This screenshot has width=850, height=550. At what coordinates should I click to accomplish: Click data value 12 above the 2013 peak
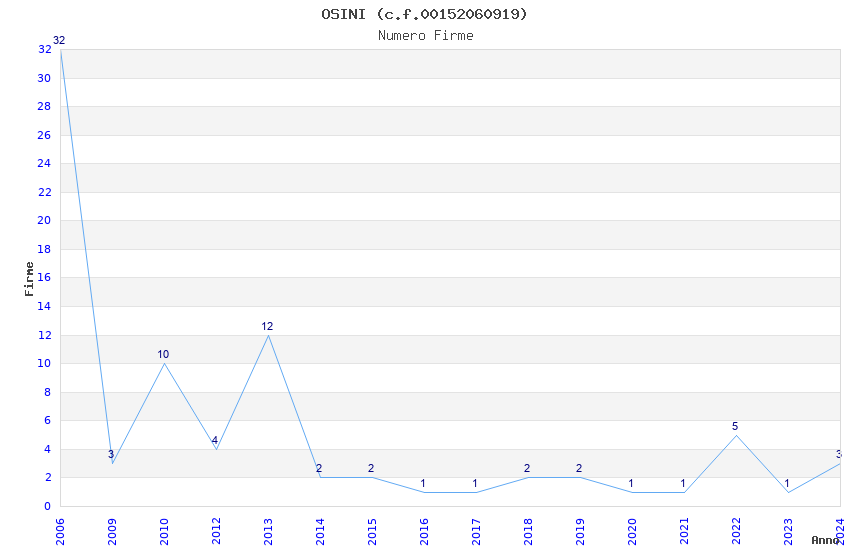tap(267, 326)
